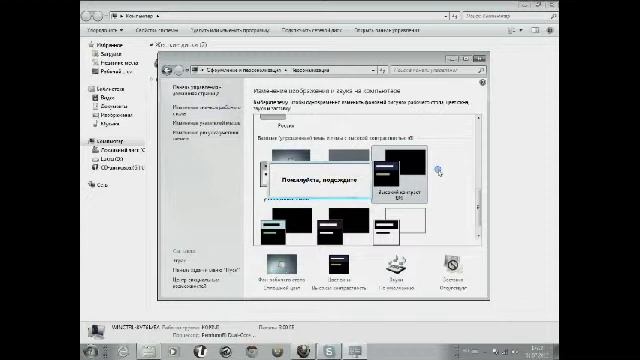Select the white high-contrast theme thumbnail
Screen dimensions: 640x360
tap(400, 227)
